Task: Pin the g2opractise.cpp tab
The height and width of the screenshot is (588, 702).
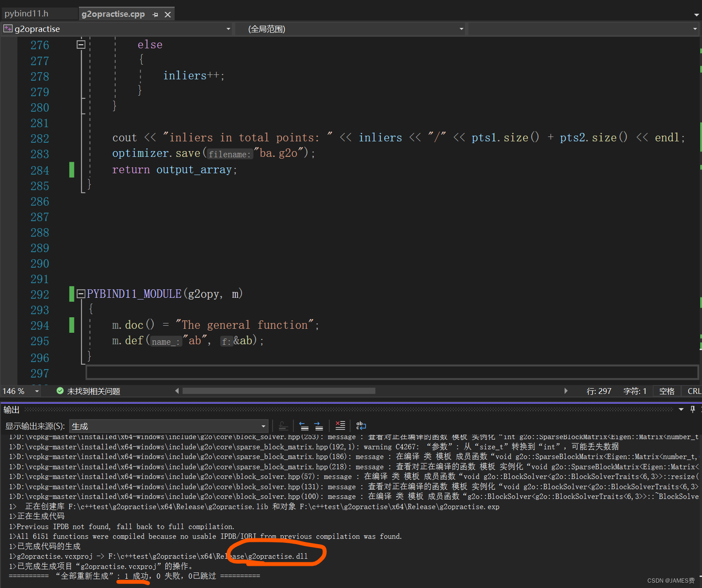Action: click(x=155, y=15)
